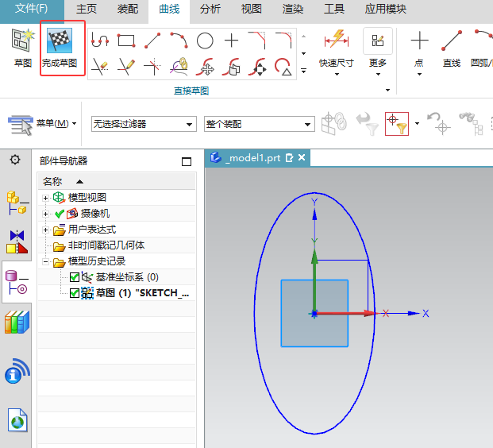Open the Web Browser sidebar tab
The image size is (493, 448).
(17, 420)
